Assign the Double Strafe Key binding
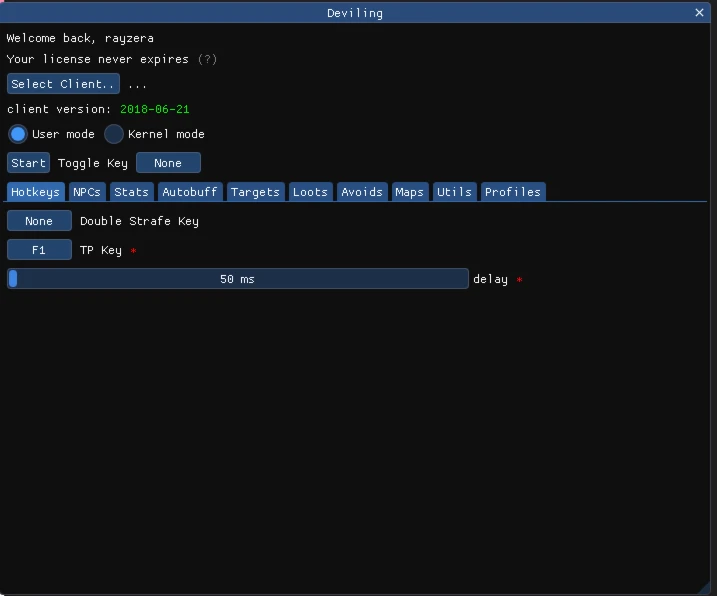This screenshot has height=596, width=717. tap(39, 221)
